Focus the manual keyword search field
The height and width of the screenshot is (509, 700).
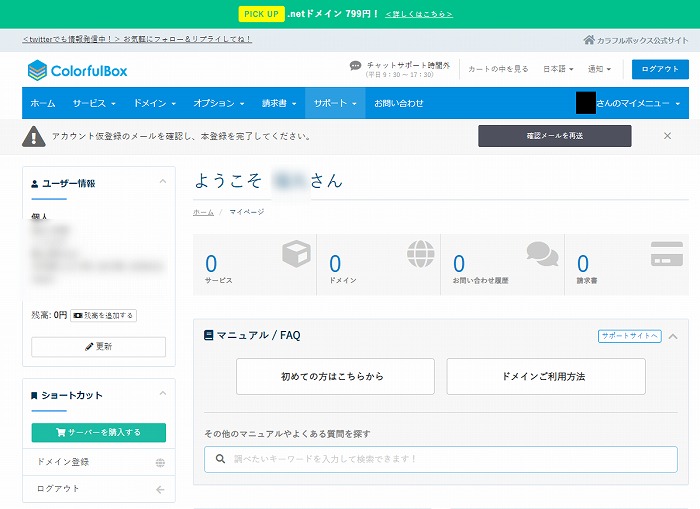click(441, 459)
